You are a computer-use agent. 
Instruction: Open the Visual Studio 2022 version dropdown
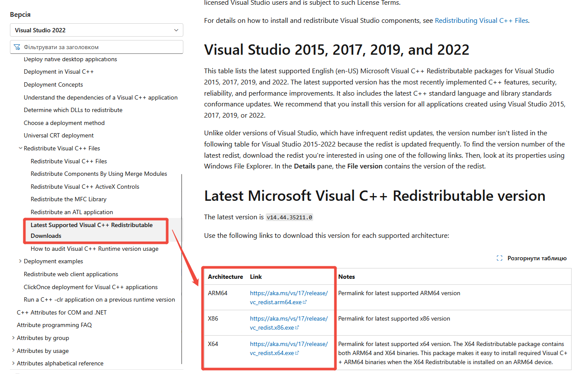[97, 30]
